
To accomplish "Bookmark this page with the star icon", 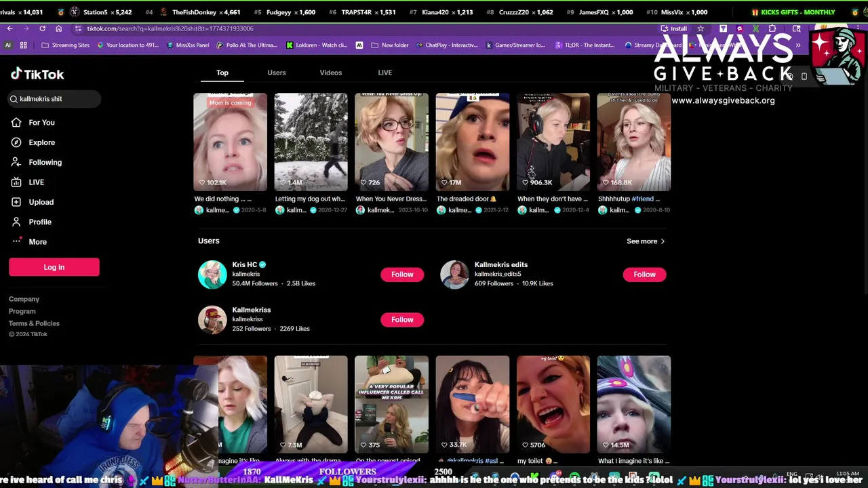I will tap(701, 28).
